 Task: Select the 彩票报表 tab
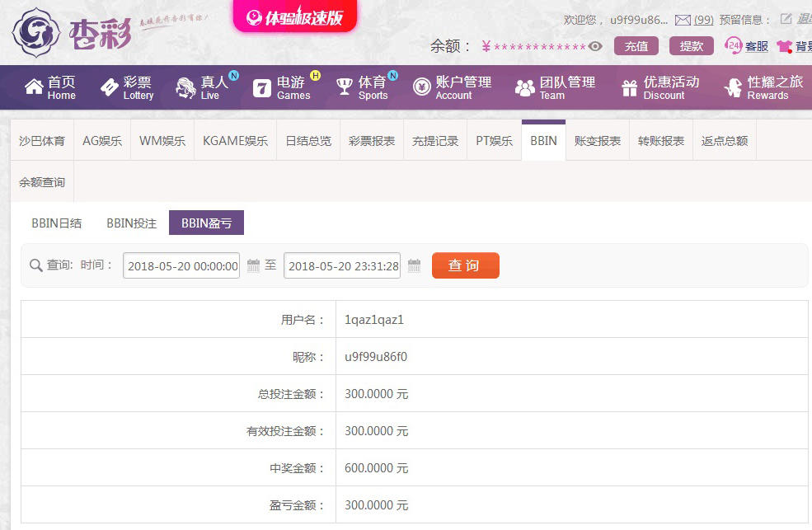click(x=371, y=141)
